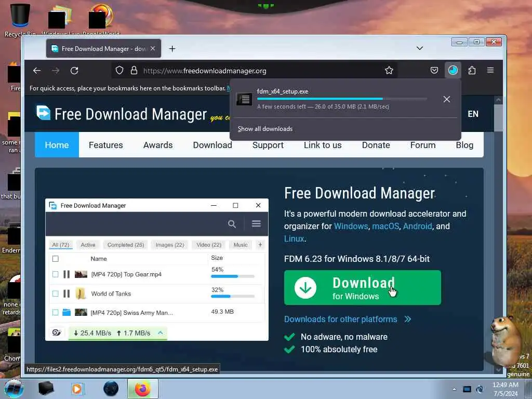Follow the Linux platform link

tap(294, 238)
